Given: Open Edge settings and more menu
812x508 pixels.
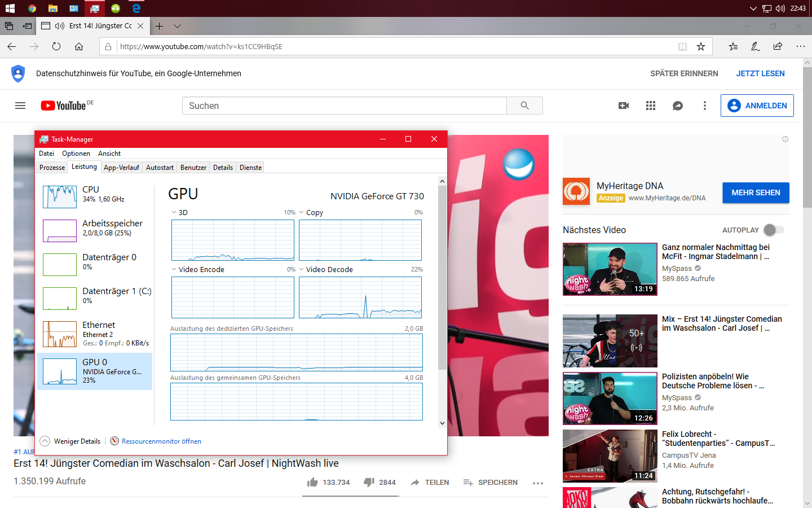Looking at the screenshot, I should 801,46.
